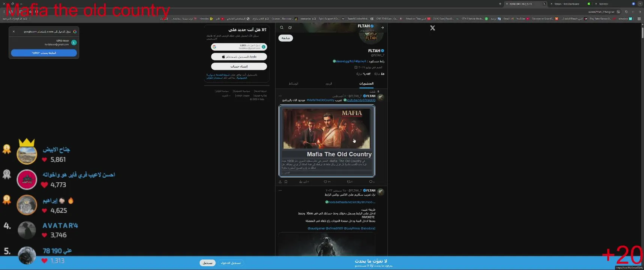Follow the FLTAH account

[286, 38]
